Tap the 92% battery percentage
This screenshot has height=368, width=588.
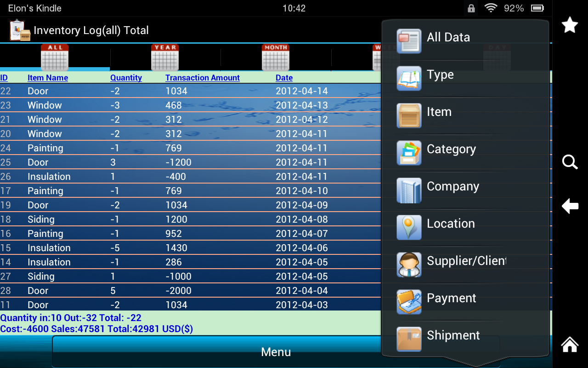514,8
